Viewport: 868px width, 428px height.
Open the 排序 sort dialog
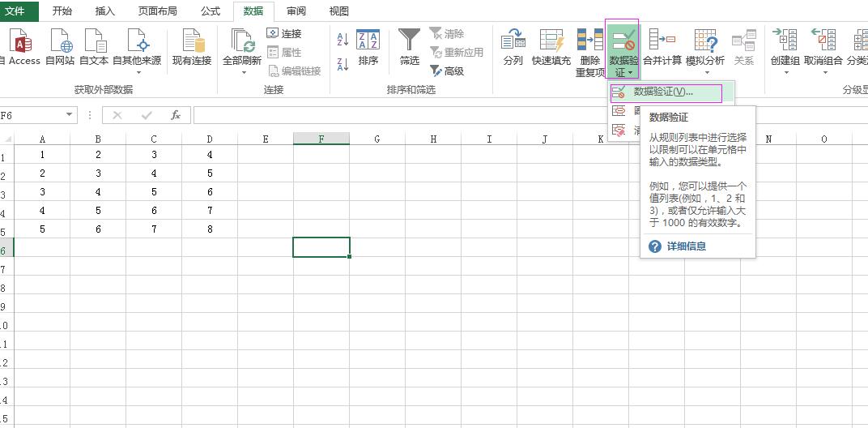[x=368, y=47]
